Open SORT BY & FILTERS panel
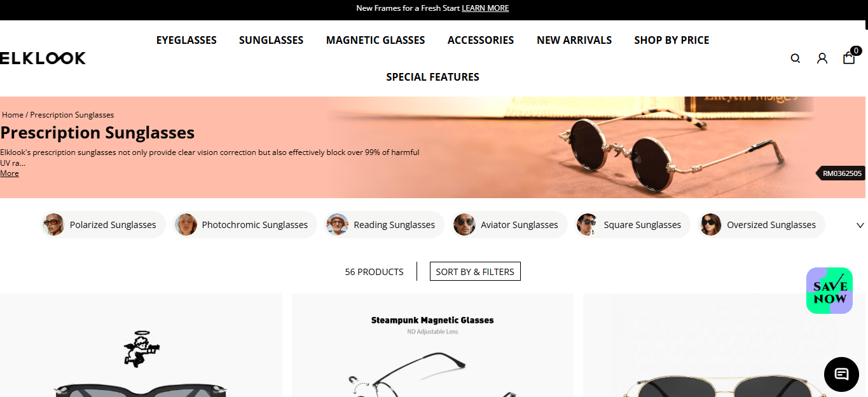The image size is (868, 397). point(475,271)
